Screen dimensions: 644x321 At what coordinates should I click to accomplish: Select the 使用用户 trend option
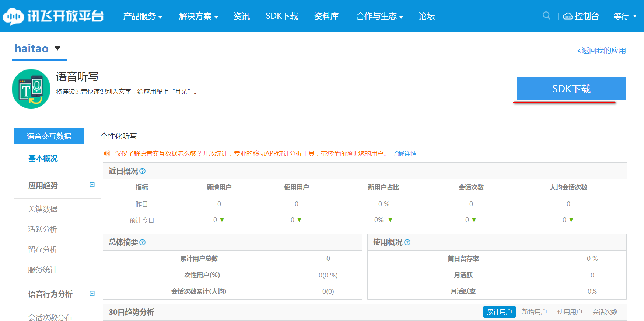pos(570,312)
